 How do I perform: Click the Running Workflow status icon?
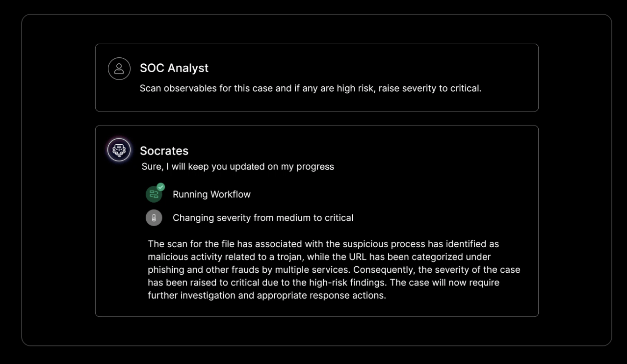click(154, 195)
